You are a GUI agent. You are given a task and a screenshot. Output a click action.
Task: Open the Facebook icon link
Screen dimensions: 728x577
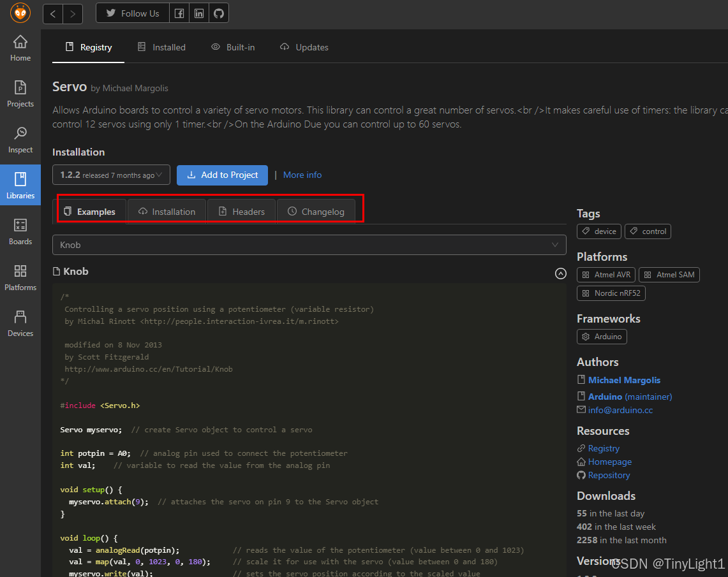click(179, 13)
